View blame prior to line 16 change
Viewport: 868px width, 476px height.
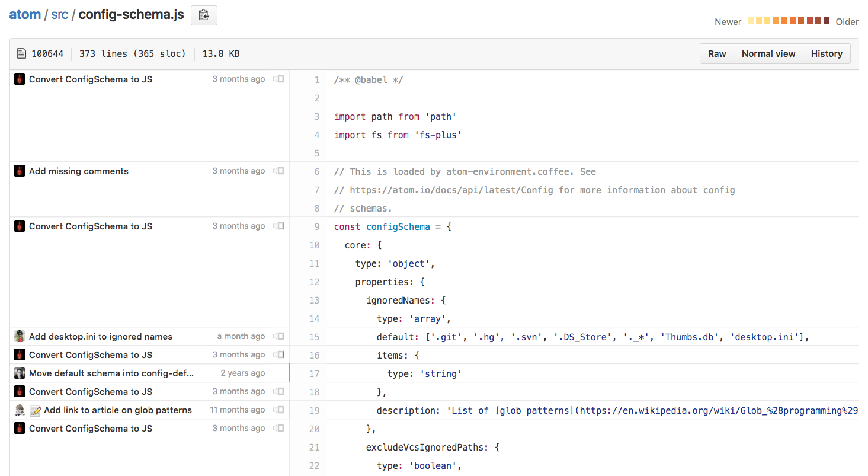pyautogui.click(x=278, y=354)
